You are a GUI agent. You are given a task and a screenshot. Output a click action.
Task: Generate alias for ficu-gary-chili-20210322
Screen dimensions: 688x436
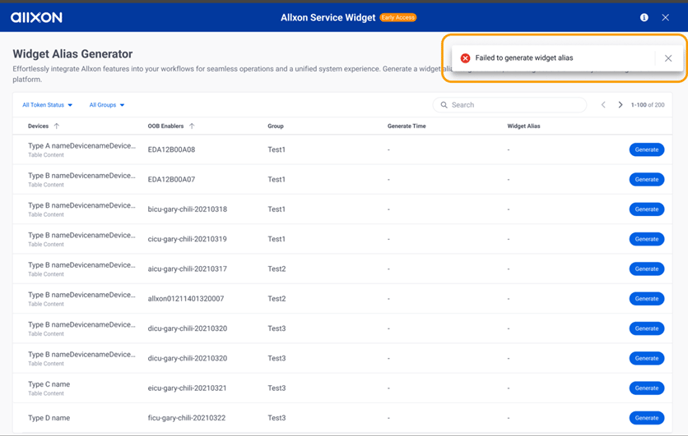tap(647, 418)
